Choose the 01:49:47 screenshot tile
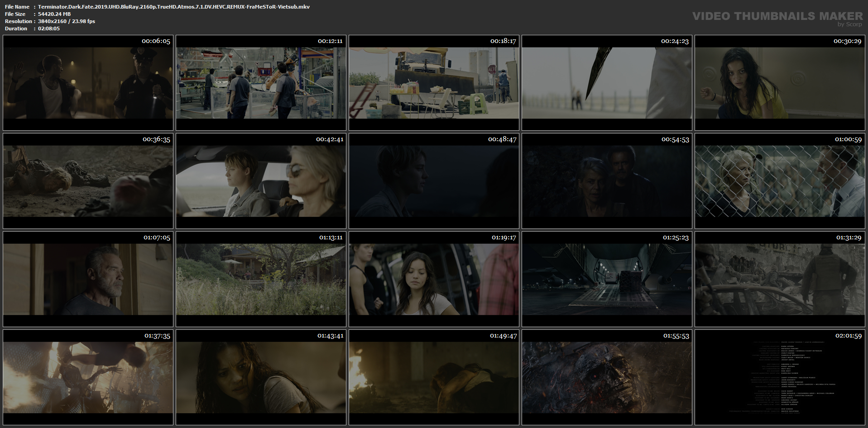Screen dimensions: 868x428 tap(434, 377)
